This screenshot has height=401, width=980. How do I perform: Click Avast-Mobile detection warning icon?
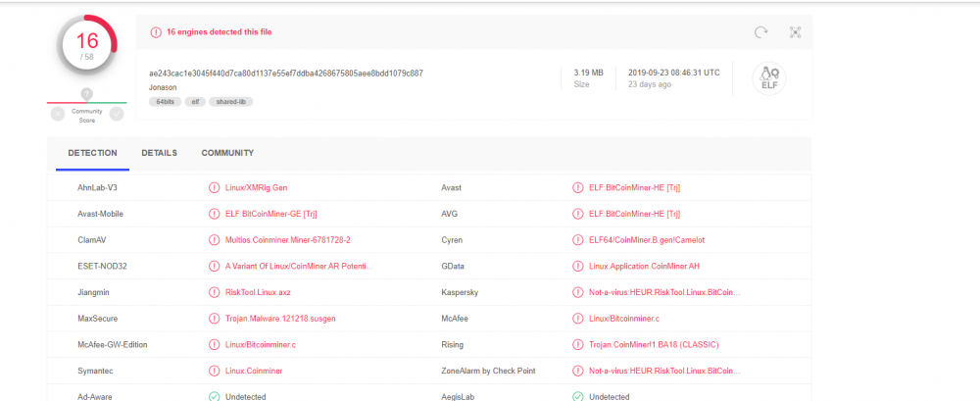(x=214, y=214)
